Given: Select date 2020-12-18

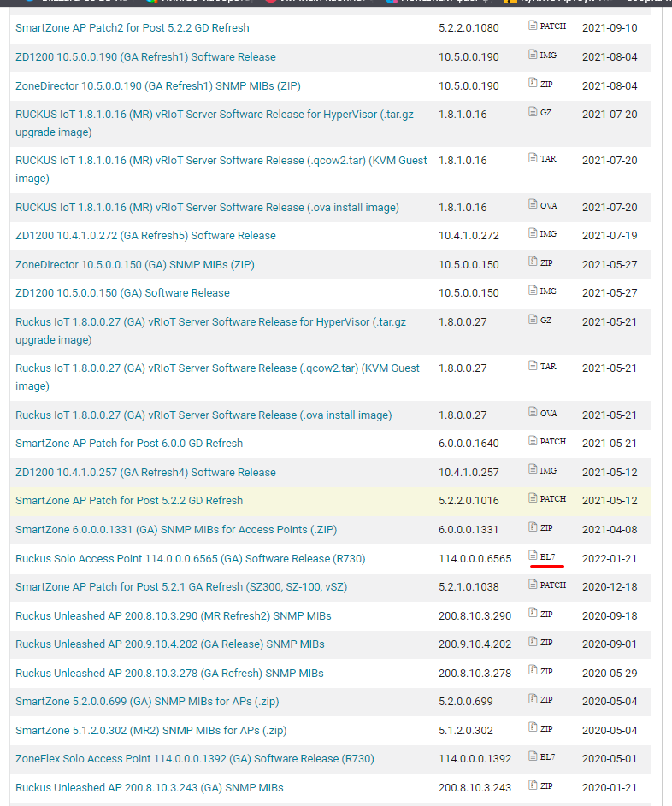Looking at the screenshot, I should (610, 587).
